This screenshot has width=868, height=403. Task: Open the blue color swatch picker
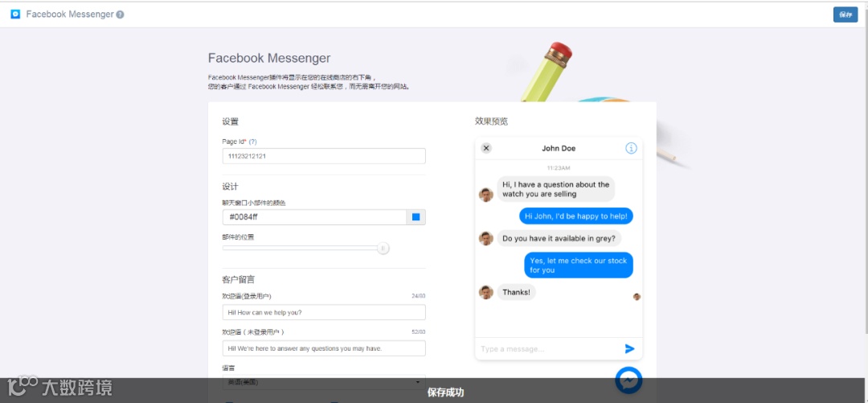coord(416,217)
